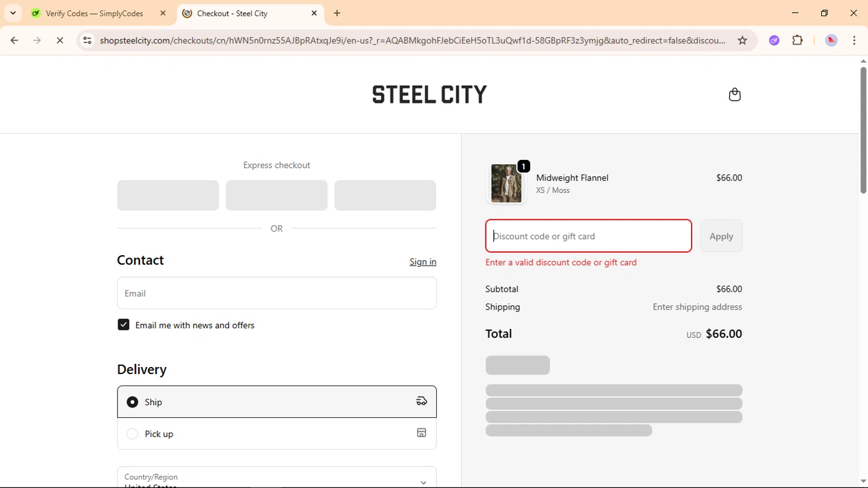The height and width of the screenshot is (488, 868).
Task: Select the Pick up radio button
Action: click(133, 434)
